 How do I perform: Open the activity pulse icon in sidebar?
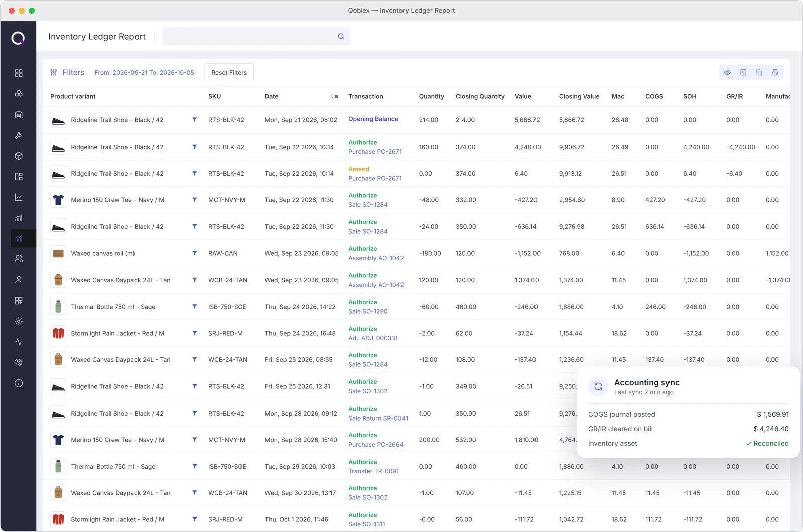click(x=19, y=342)
